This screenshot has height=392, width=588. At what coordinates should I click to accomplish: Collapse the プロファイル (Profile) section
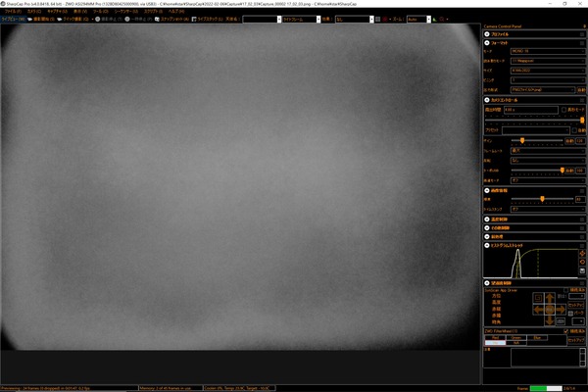[x=487, y=34]
